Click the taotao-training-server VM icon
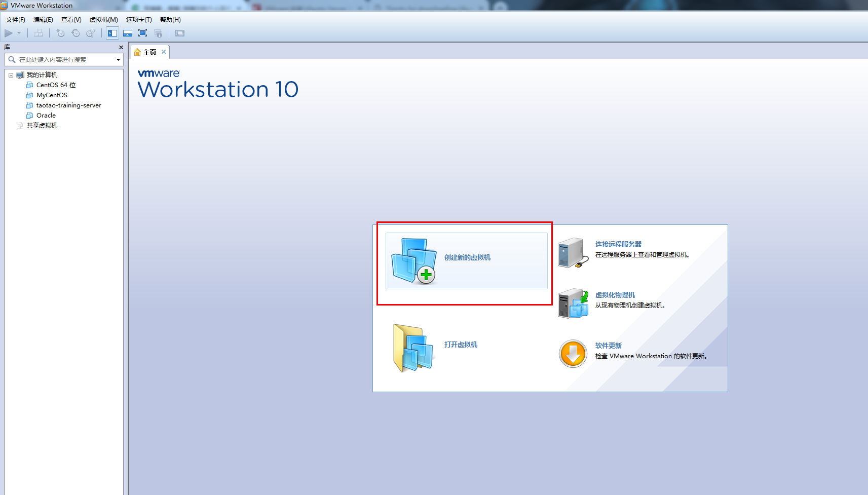868x495 pixels. click(30, 105)
